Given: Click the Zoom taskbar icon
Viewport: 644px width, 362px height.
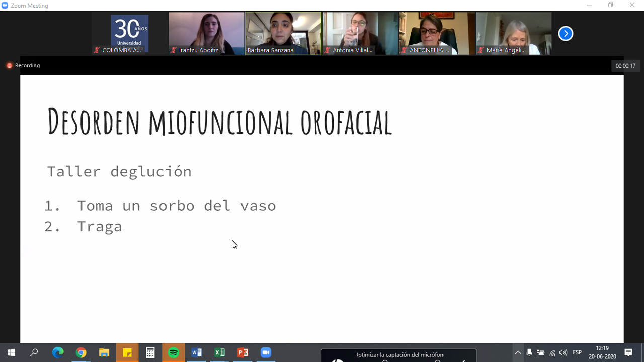Looking at the screenshot, I should tap(266, 352).
